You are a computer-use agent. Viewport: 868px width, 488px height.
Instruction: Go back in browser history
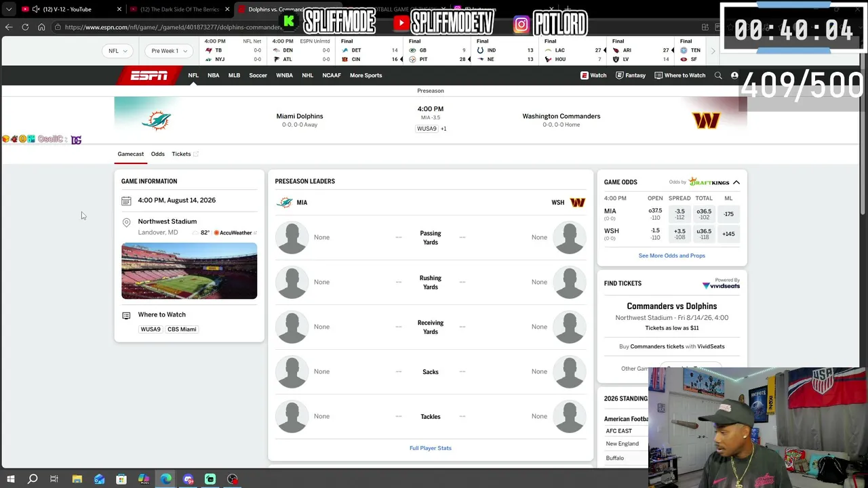coord(9,27)
